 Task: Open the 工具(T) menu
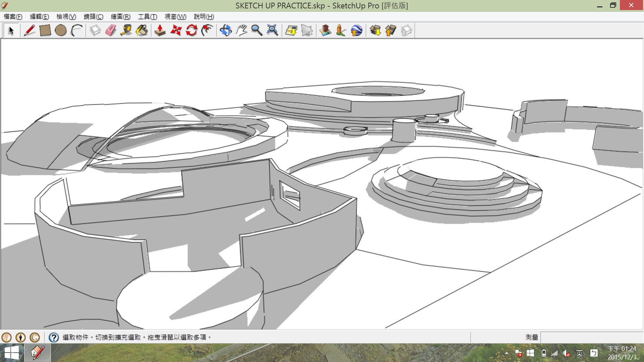pyautogui.click(x=148, y=17)
